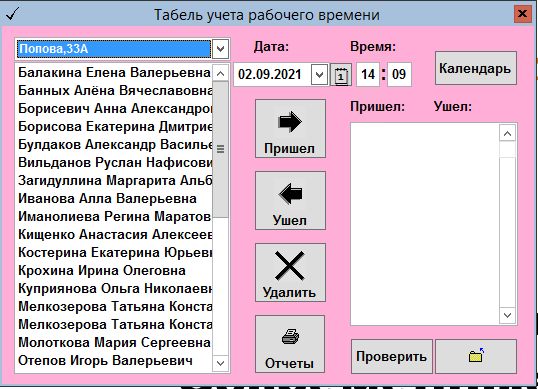Click the Удалить button with X icon
The width and height of the screenshot is (538, 389).
(x=290, y=273)
